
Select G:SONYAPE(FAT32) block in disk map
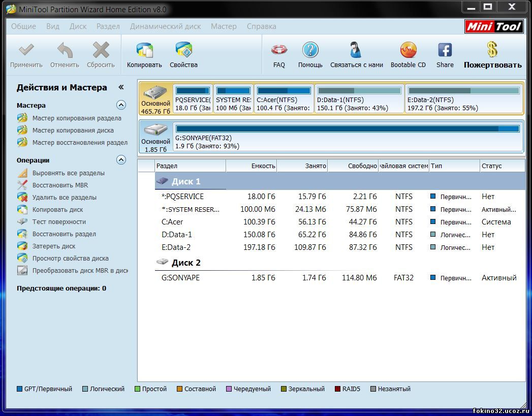pyautogui.click(x=348, y=137)
